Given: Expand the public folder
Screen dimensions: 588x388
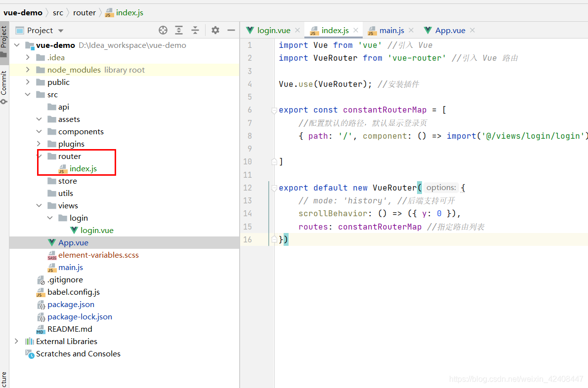Looking at the screenshot, I should (x=28, y=82).
